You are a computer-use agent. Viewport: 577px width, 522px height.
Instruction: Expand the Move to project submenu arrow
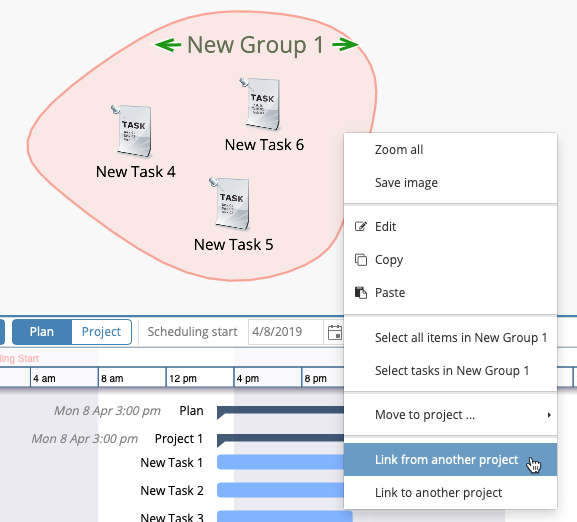(x=549, y=415)
